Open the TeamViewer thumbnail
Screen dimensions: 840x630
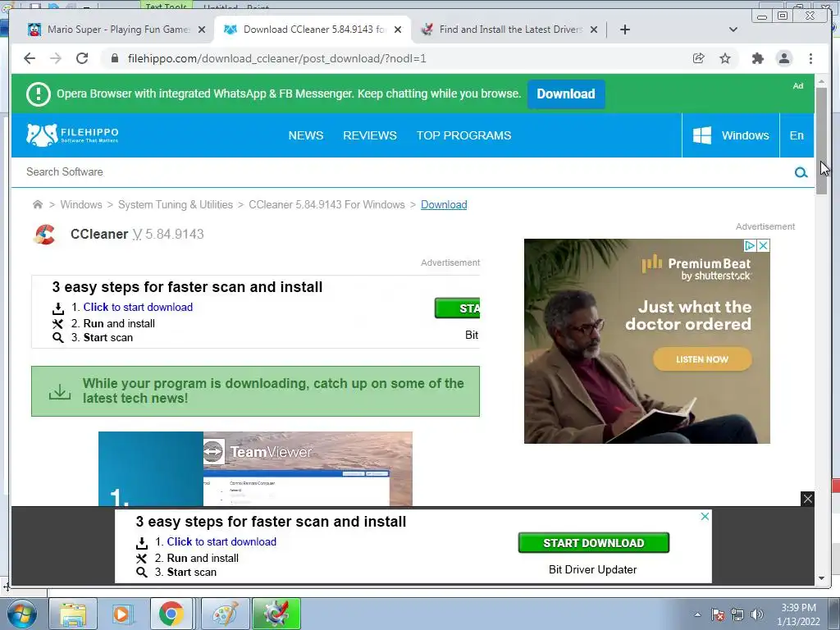pos(256,468)
